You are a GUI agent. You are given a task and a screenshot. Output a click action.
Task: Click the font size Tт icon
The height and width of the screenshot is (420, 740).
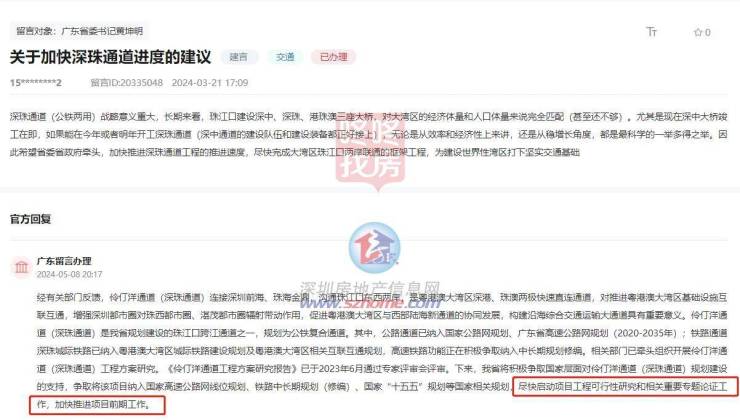click(x=651, y=32)
